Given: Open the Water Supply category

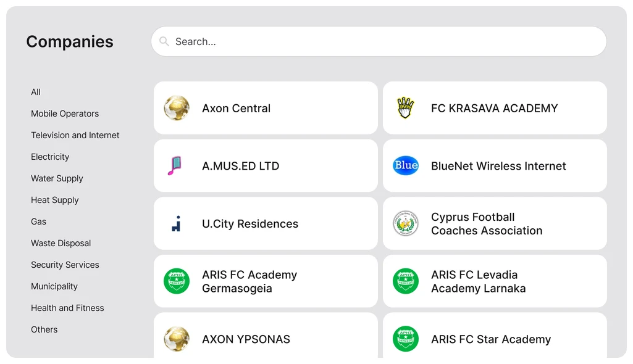Looking at the screenshot, I should 57,178.
